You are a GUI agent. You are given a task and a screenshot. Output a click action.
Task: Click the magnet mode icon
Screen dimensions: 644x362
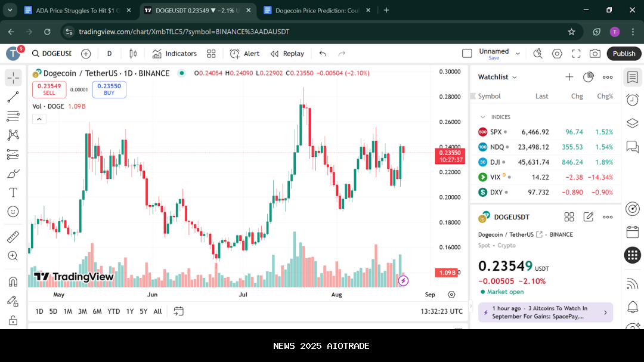[x=13, y=281]
